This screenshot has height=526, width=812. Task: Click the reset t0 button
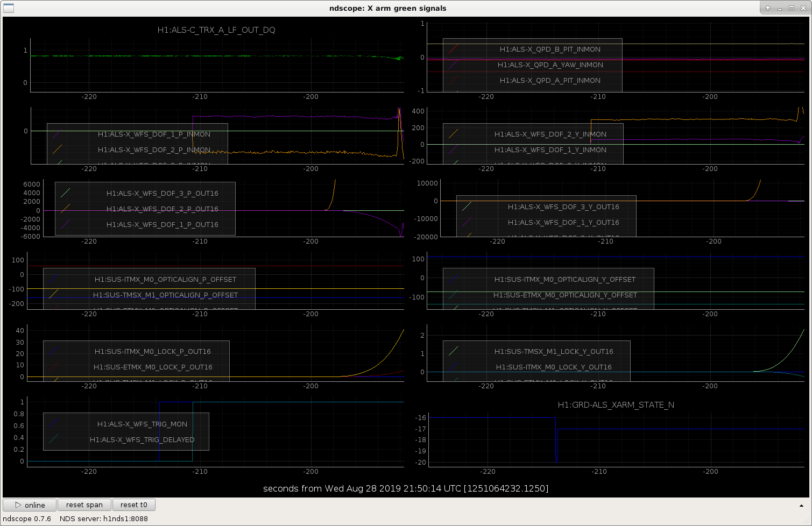(x=134, y=505)
